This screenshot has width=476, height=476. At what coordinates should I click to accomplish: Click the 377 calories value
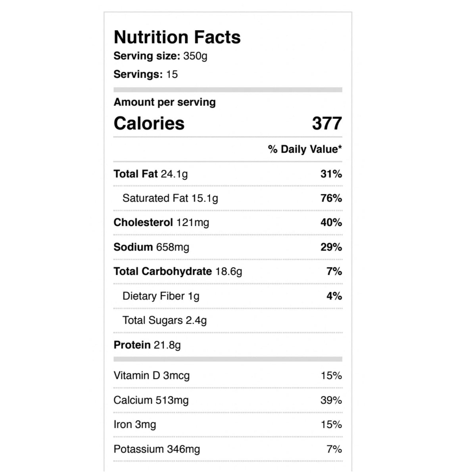point(326,123)
